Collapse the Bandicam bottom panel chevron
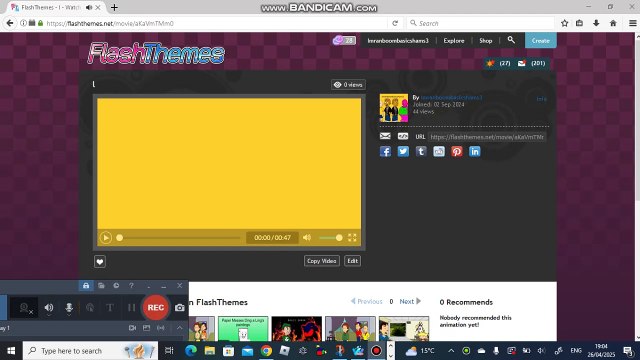 coord(179,328)
